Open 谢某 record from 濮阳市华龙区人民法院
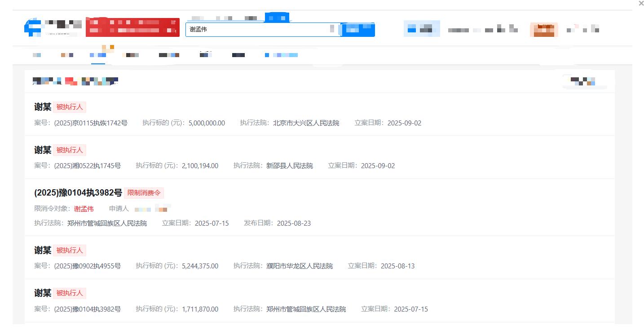The width and height of the screenshot is (644, 330). 43,250
